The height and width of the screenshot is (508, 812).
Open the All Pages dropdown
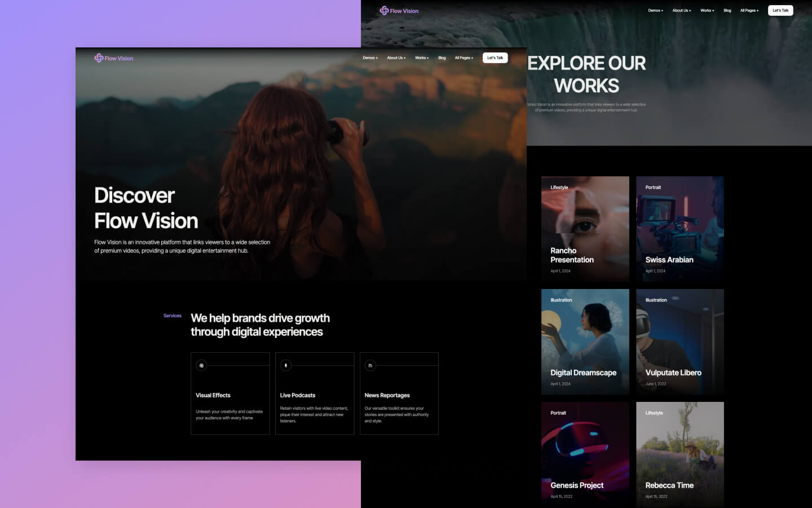(464, 58)
